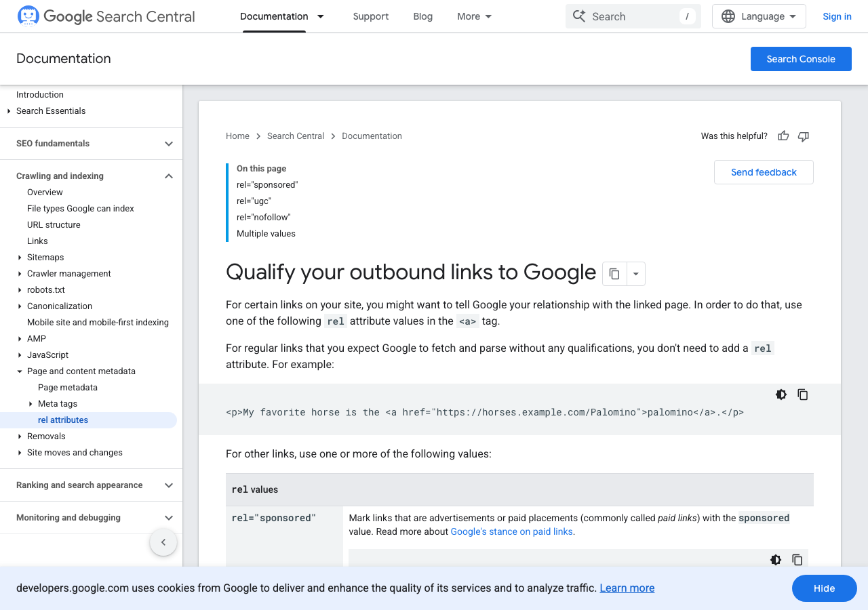Open File types Google can index

pos(81,209)
